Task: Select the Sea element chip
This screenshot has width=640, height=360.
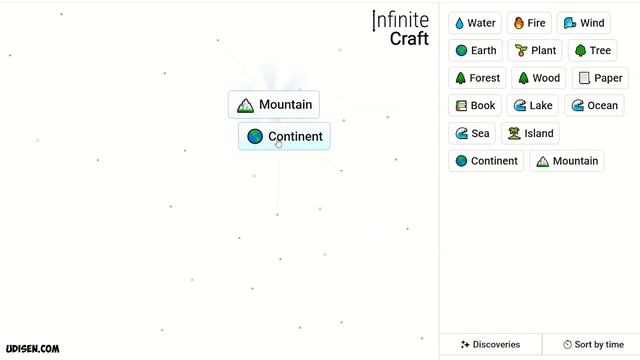Action: 472,133
